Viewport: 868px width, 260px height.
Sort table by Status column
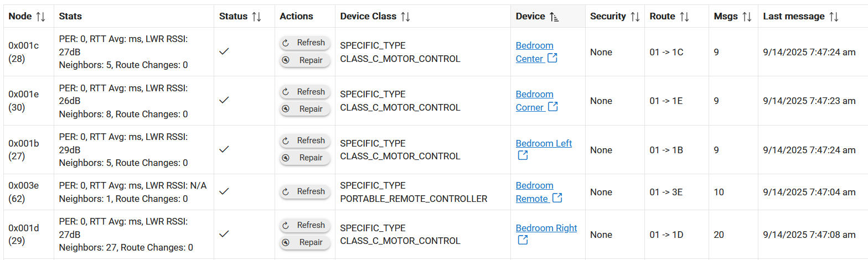(256, 17)
